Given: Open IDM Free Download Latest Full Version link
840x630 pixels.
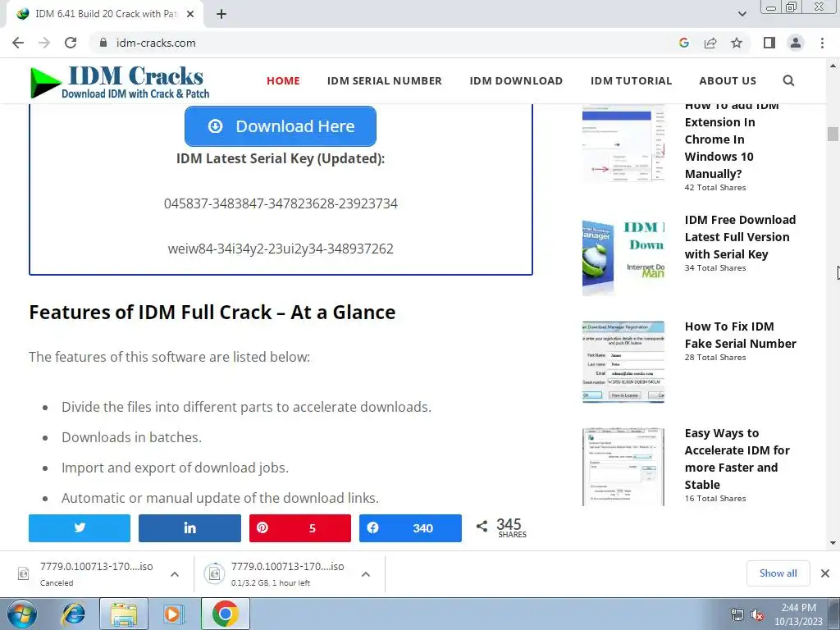Looking at the screenshot, I should (x=740, y=237).
